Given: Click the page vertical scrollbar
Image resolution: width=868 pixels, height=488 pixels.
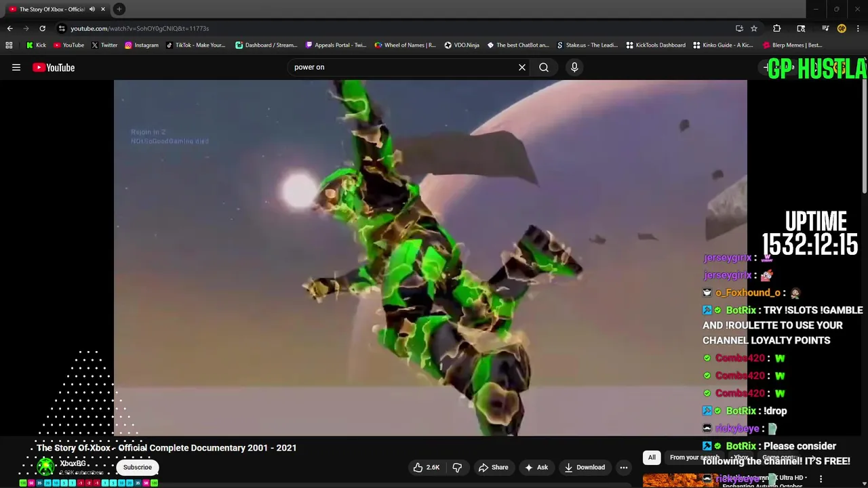Looking at the screenshot, I should click(865, 136).
